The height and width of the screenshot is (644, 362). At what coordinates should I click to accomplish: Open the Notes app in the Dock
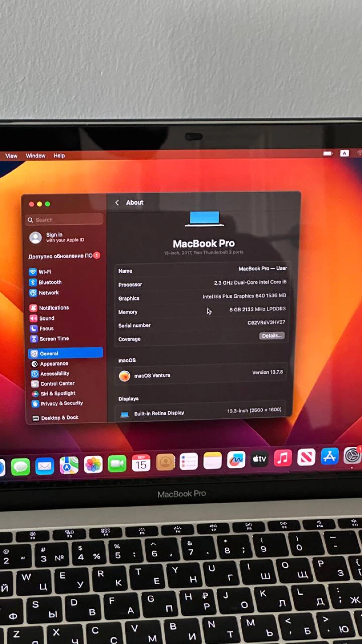212,460
